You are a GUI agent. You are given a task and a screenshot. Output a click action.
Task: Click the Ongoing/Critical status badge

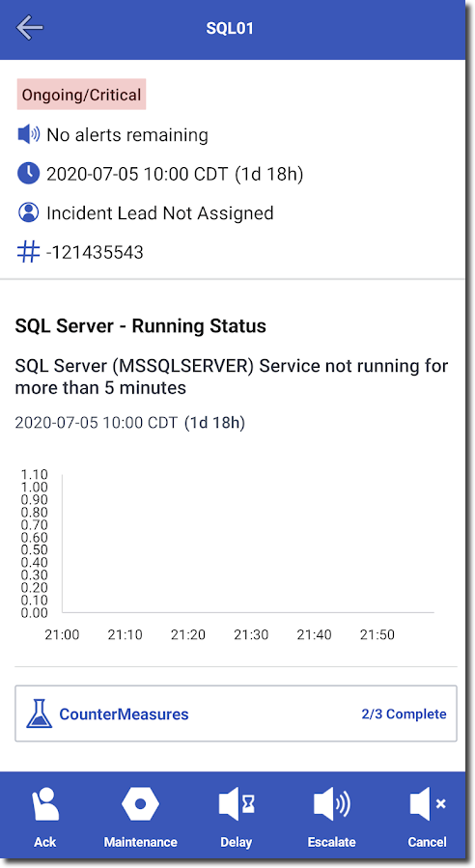coord(81,95)
